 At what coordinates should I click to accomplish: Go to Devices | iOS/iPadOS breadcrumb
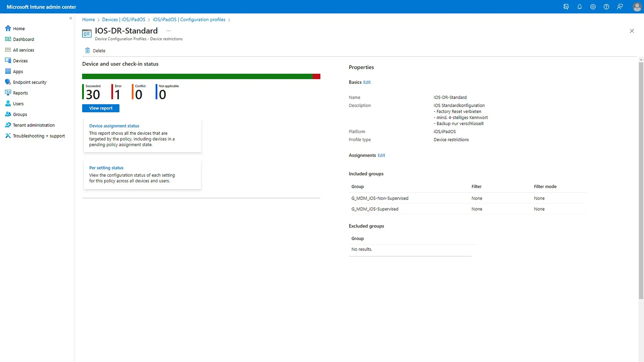coord(124,20)
